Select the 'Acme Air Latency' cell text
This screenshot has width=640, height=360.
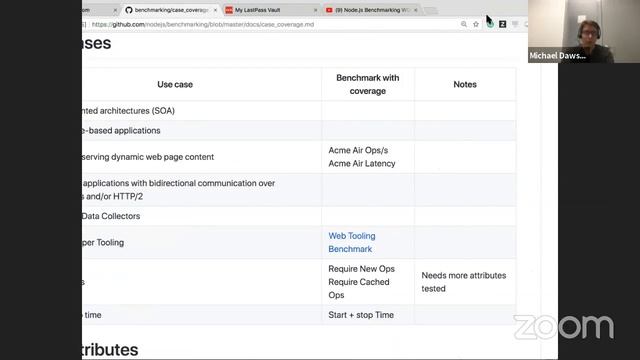362,164
